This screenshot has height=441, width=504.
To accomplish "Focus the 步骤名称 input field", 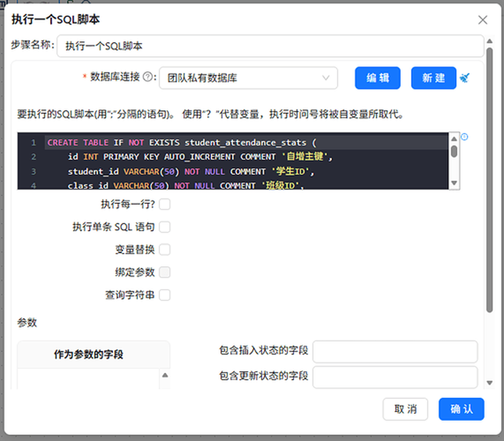I will (270, 46).
